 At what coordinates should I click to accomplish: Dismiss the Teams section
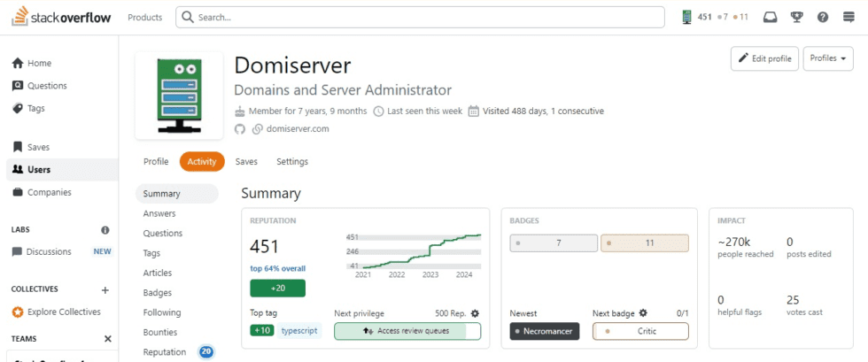tap(108, 338)
